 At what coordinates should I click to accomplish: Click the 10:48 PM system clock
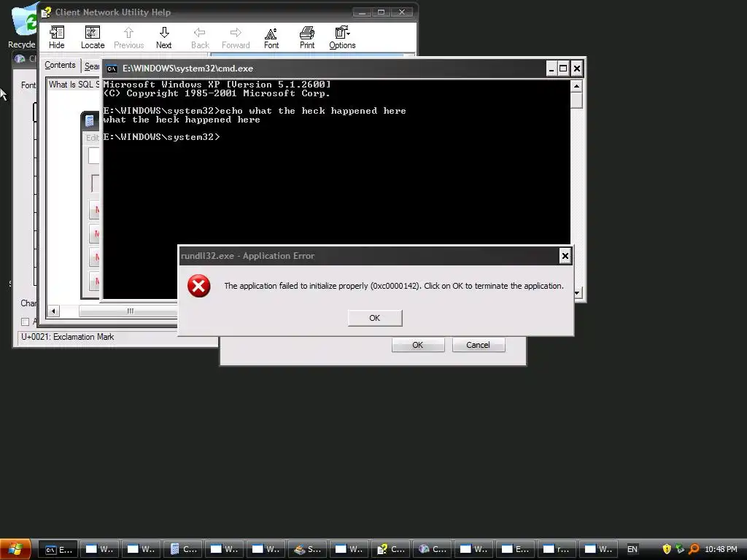click(x=721, y=549)
